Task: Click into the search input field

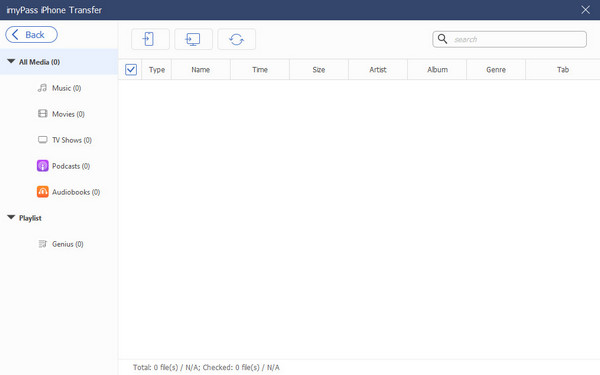Action: point(509,39)
